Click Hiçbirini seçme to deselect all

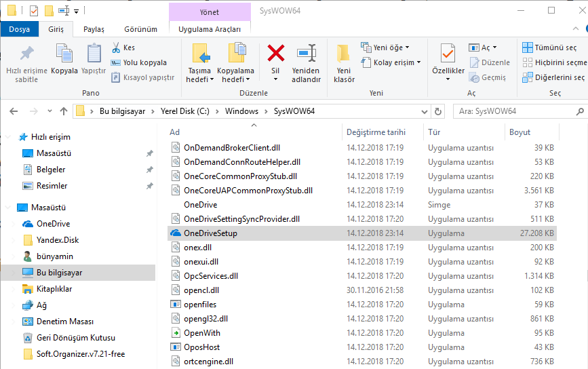pyautogui.click(x=554, y=62)
